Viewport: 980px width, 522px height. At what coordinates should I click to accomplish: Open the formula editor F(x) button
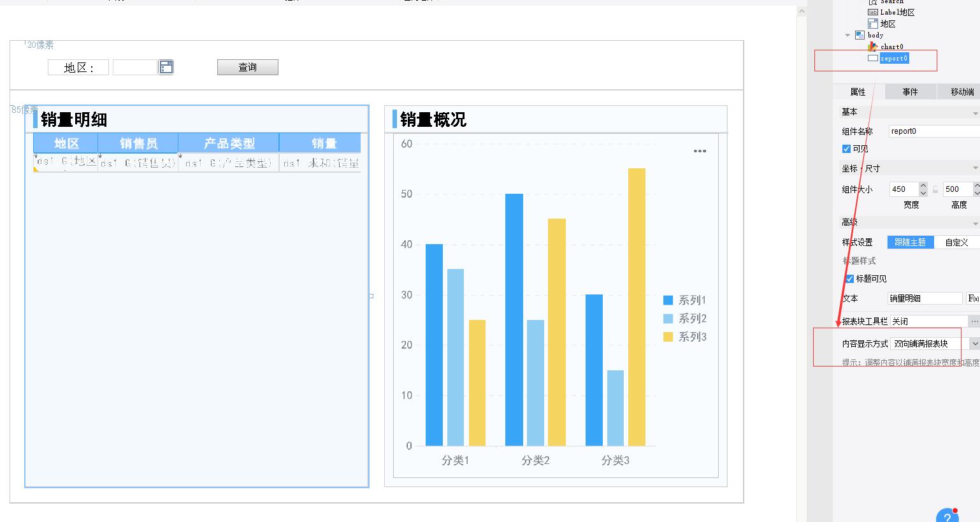point(973,298)
